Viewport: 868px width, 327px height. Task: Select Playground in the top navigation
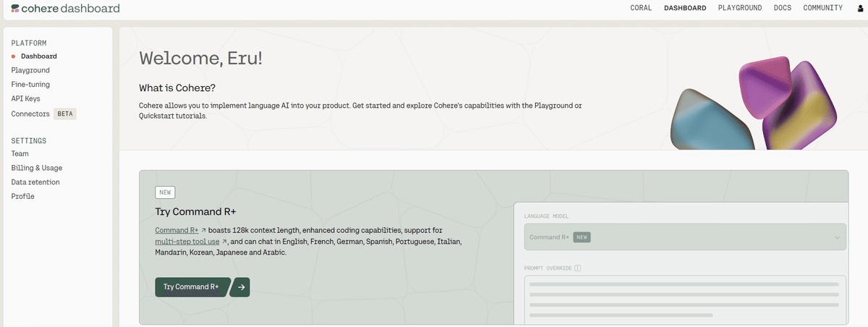point(740,8)
